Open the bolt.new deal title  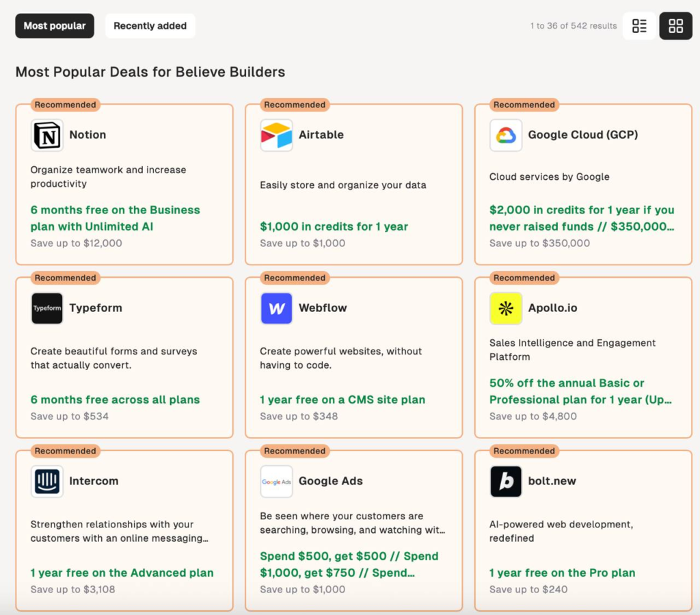pyautogui.click(x=552, y=481)
